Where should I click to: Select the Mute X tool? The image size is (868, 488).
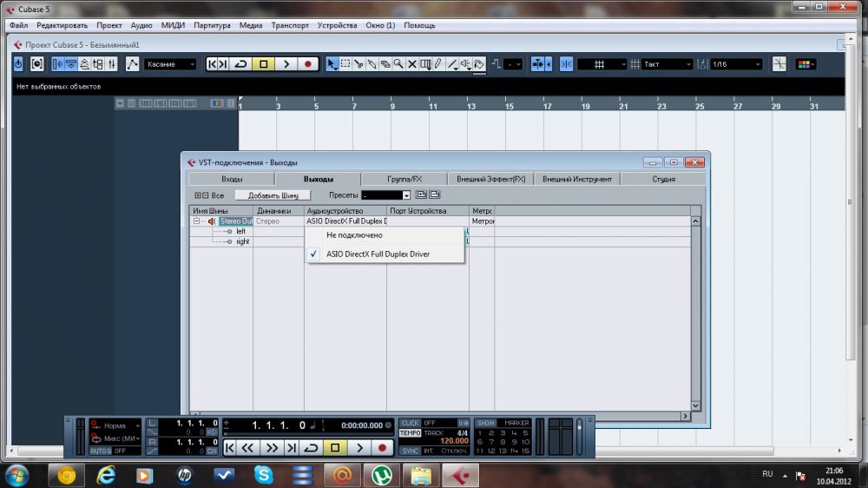pos(411,64)
